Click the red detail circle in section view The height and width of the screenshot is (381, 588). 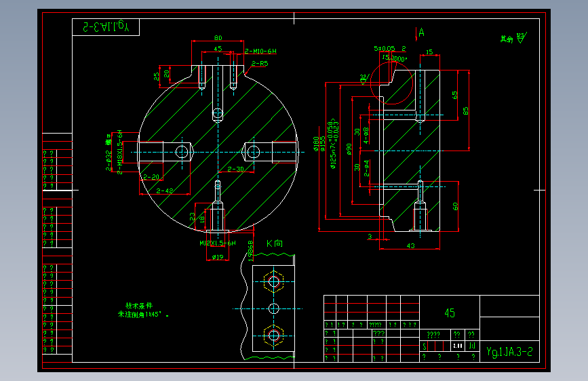[391, 83]
